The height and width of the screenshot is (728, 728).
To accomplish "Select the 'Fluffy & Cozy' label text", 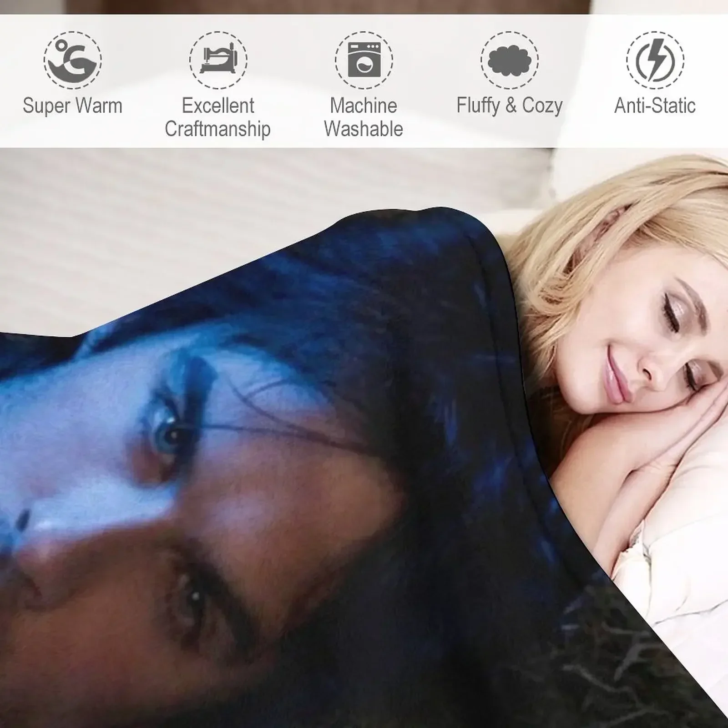I will [x=510, y=106].
